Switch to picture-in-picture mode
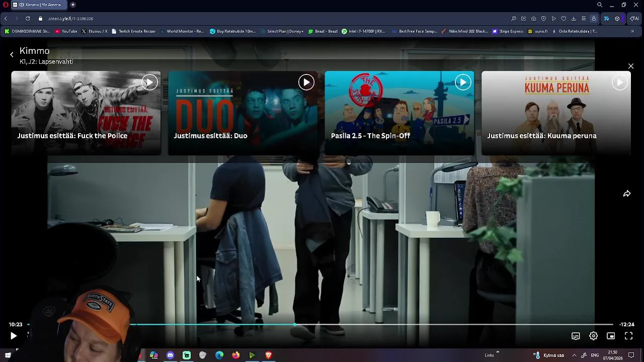The image size is (644, 362). pos(611,336)
